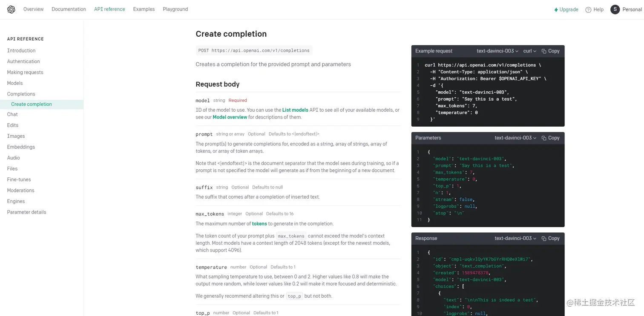644x316 pixels.
Task: Copy the Parameters JSON block
Action: tap(550, 138)
